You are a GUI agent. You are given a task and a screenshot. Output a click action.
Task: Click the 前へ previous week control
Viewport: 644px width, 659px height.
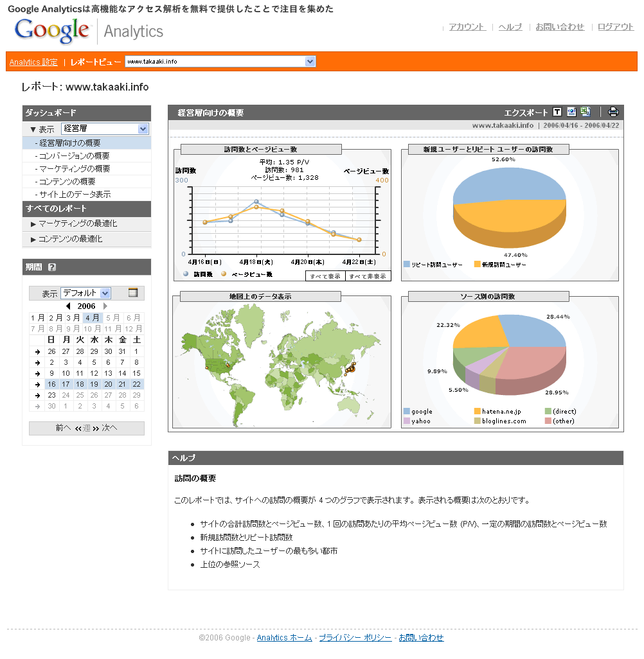click(63, 428)
